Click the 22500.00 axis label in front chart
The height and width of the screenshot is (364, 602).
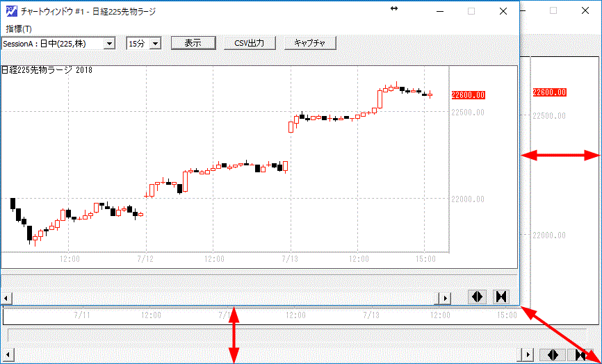(468, 113)
